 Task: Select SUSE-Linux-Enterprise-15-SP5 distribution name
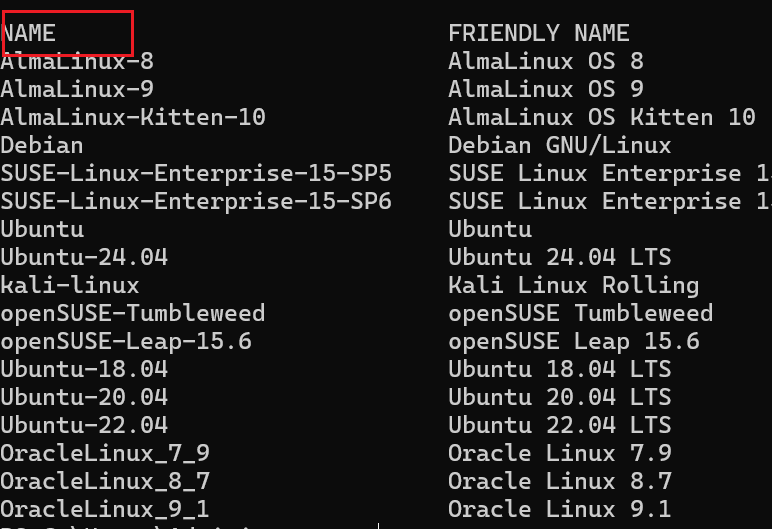coord(196,173)
